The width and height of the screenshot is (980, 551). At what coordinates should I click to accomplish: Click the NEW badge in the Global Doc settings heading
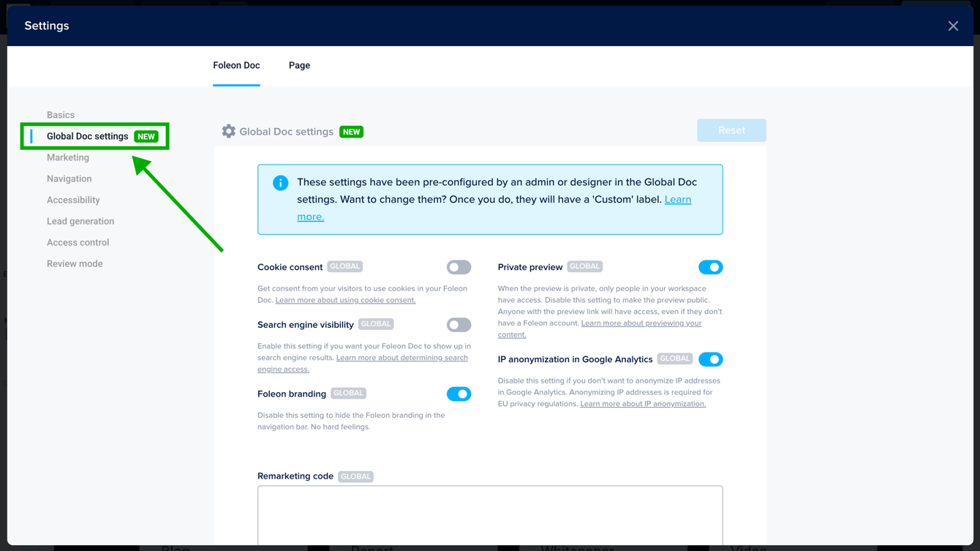click(x=352, y=132)
